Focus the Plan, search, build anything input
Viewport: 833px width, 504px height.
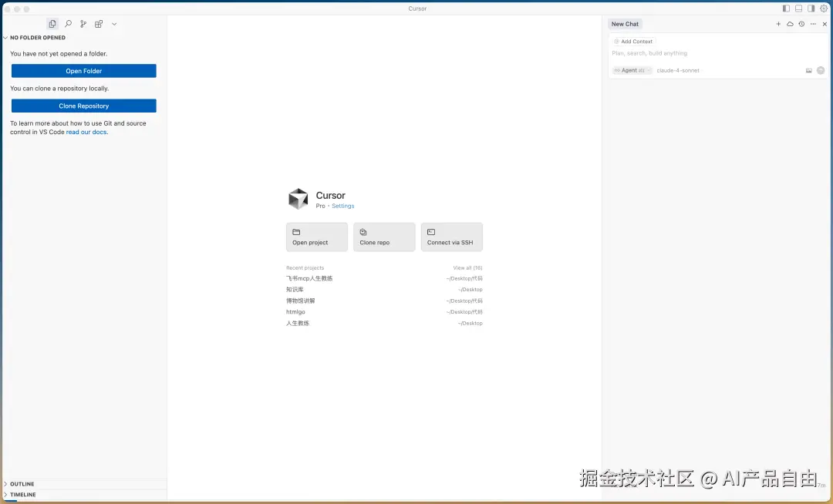click(x=717, y=53)
